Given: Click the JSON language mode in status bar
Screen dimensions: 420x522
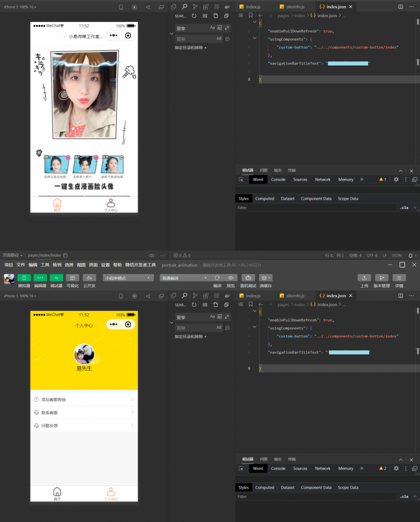Looking at the screenshot, I should coord(397,255).
